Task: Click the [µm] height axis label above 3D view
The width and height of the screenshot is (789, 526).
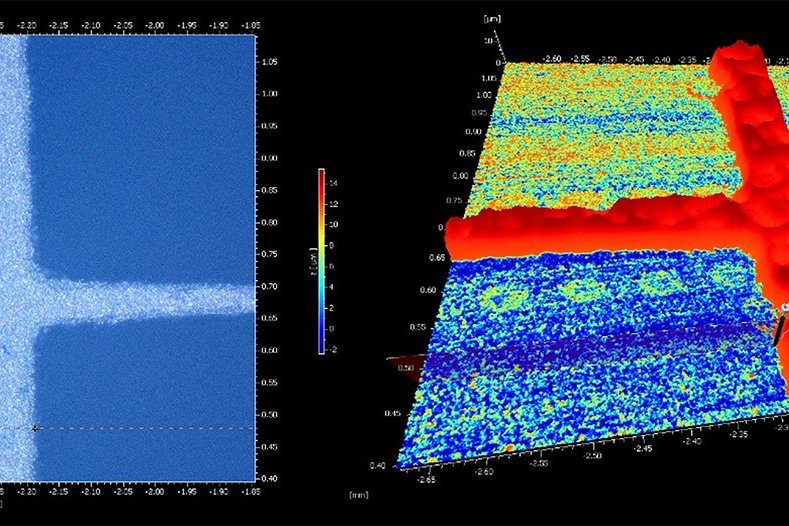Action: click(x=492, y=19)
